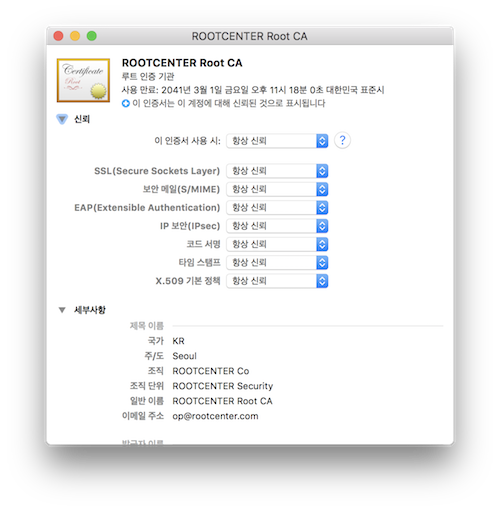Open the 보안 메일(S/MIME) trust dropdown
The height and width of the screenshot is (511, 500).
277,189
